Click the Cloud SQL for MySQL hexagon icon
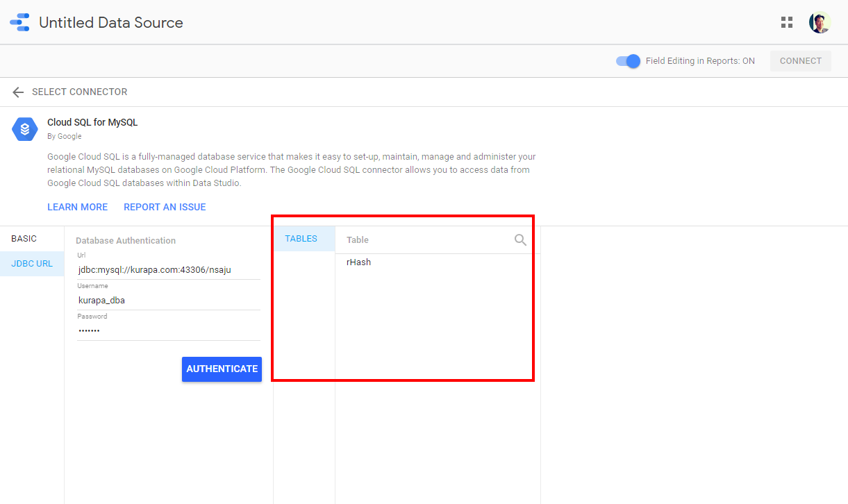Viewport: 848px width, 504px height. [25, 129]
